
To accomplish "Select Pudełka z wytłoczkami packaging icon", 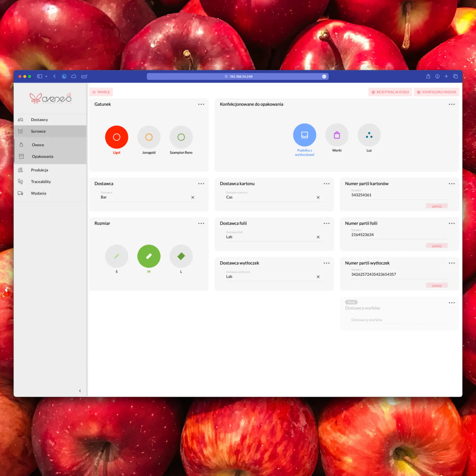I will [305, 135].
